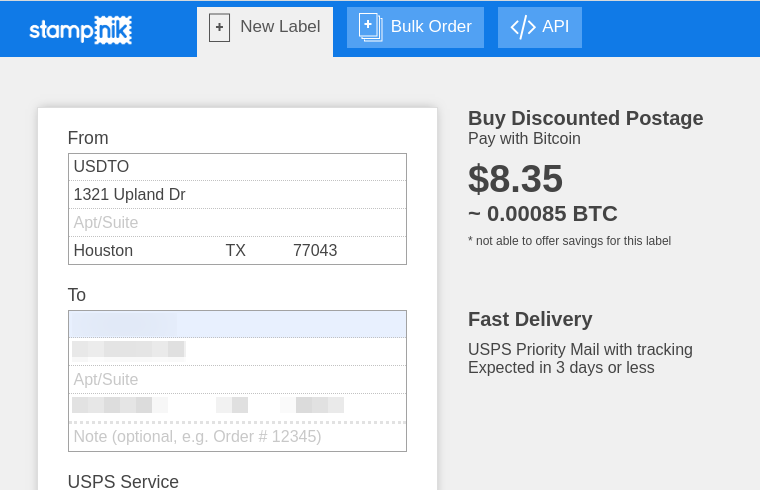Click the not able to offer savings note
The height and width of the screenshot is (490, 760).
click(570, 241)
